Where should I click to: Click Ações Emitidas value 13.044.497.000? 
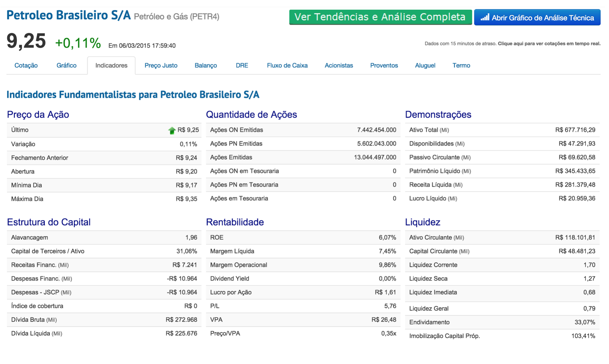pyautogui.click(x=375, y=157)
